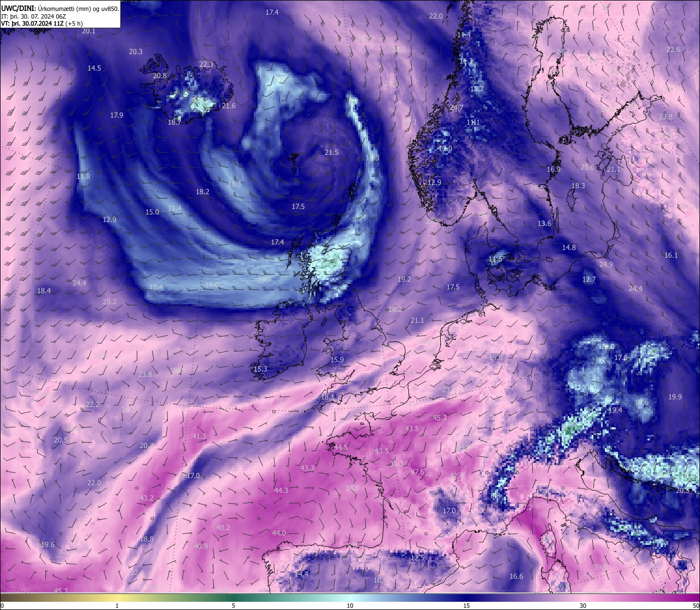Click the 40.2 map value
The height and width of the screenshot is (610, 700).
(223, 527)
